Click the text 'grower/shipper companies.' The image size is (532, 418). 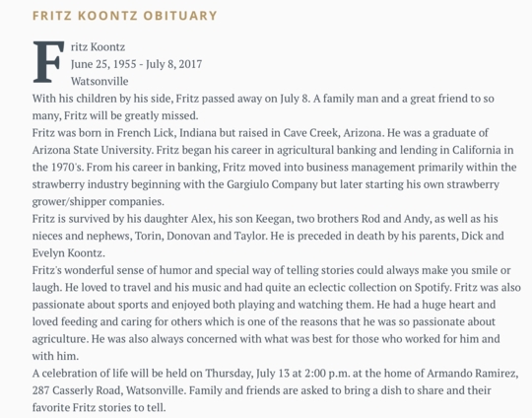(x=99, y=202)
